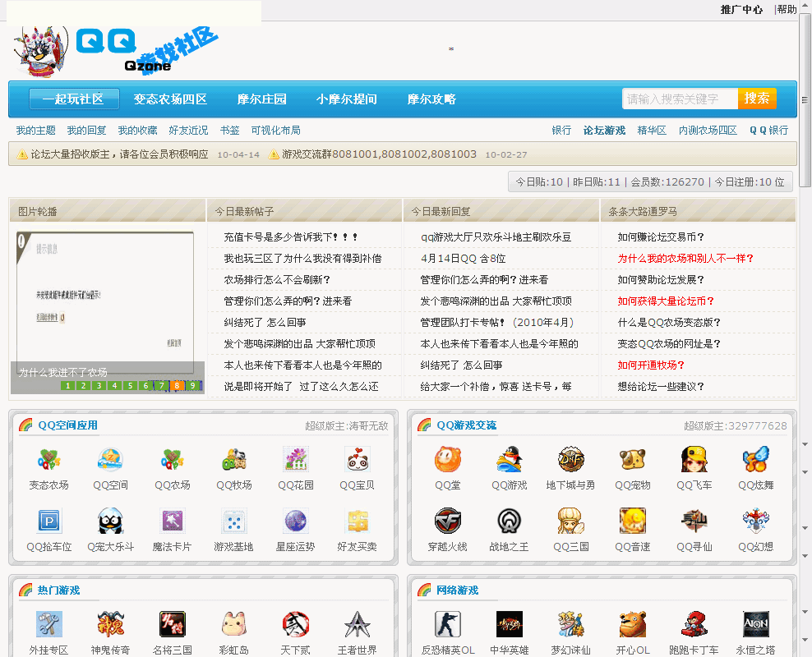Image resolution: width=812 pixels, height=657 pixels.
Task: Go to 论坛游戏 link
Action: (604, 131)
